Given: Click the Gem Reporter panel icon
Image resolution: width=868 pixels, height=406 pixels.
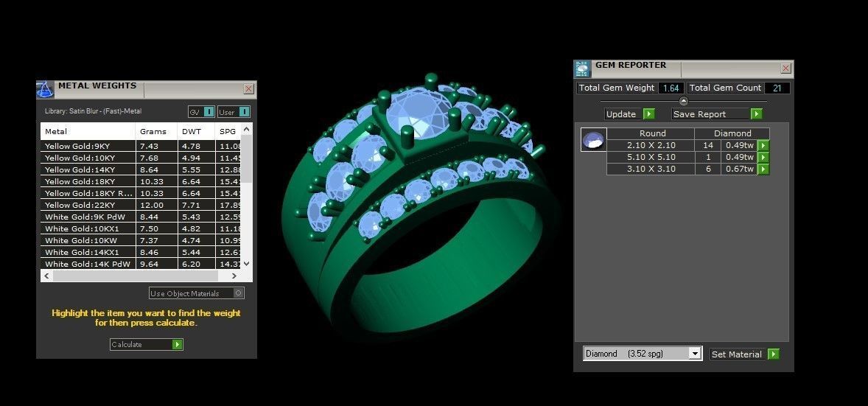Looking at the screenshot, I should (x=582, y=69).
